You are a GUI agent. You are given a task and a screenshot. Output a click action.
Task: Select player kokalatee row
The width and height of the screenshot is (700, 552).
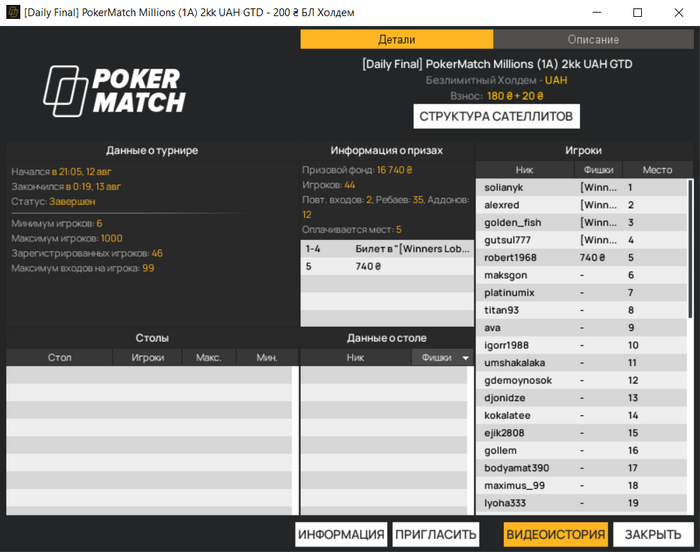(581, 415)
